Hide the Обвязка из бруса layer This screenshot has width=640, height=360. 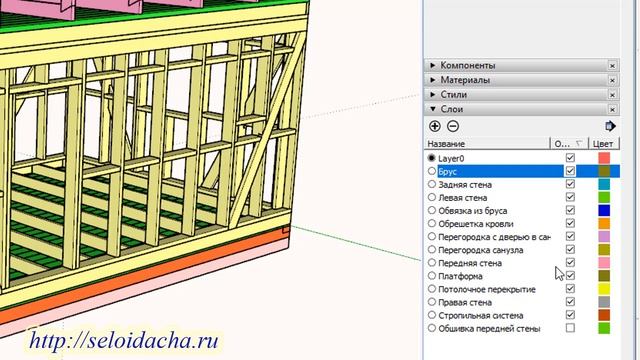pyautogui.click(x=570, y=210)
